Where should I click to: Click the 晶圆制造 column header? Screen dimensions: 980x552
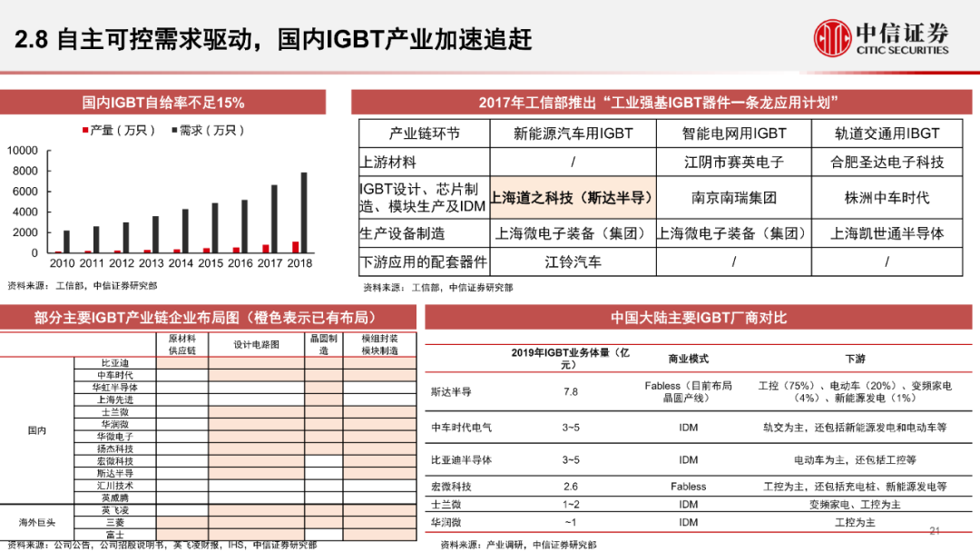coord(324,344)
